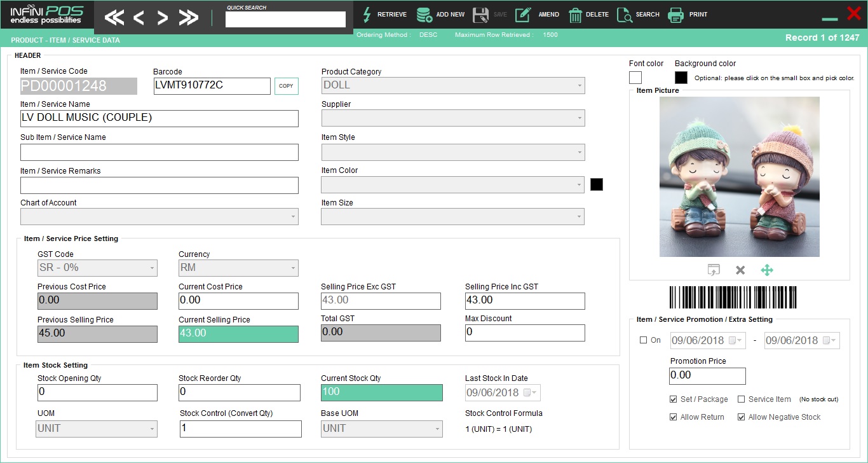
Task: Click the Barcode input field
Action: [212, 86]
